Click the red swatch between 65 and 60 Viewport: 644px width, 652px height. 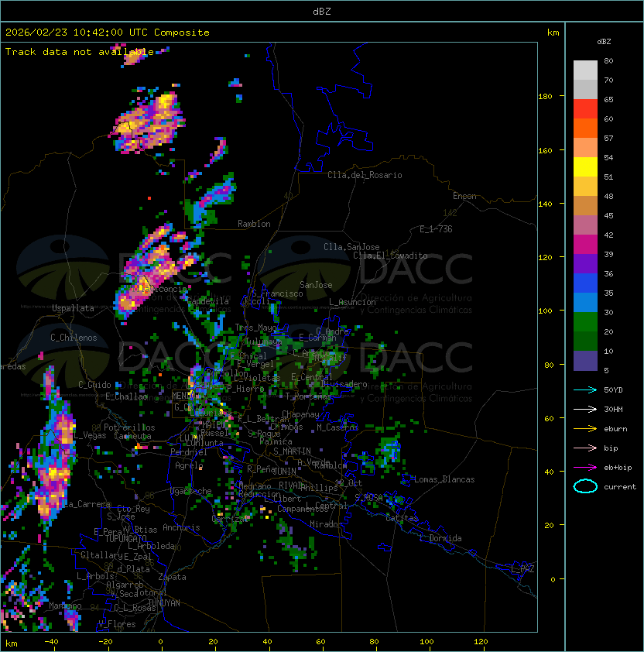pos(585,109)
